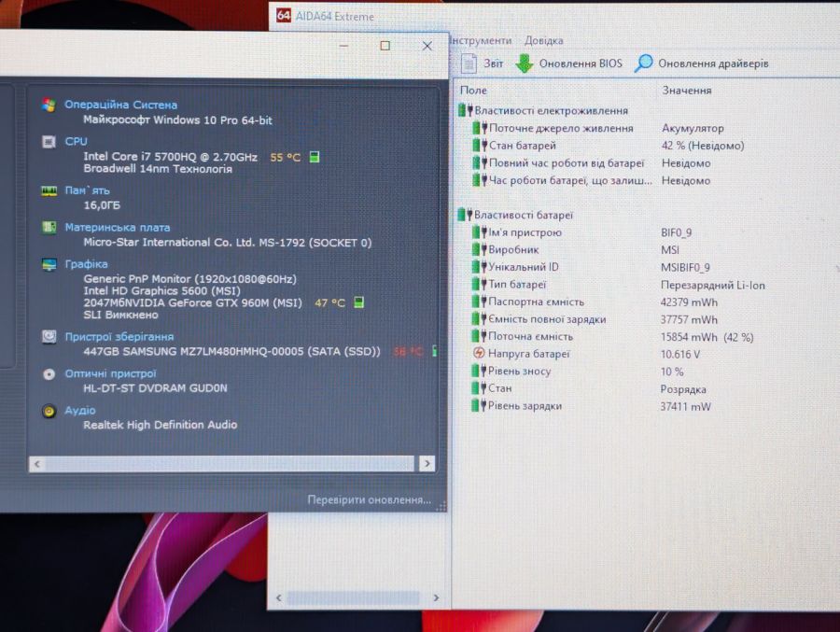Select the value Акумулятор
The height and width of the screenshot is (632, 840).
coord(693,128)
